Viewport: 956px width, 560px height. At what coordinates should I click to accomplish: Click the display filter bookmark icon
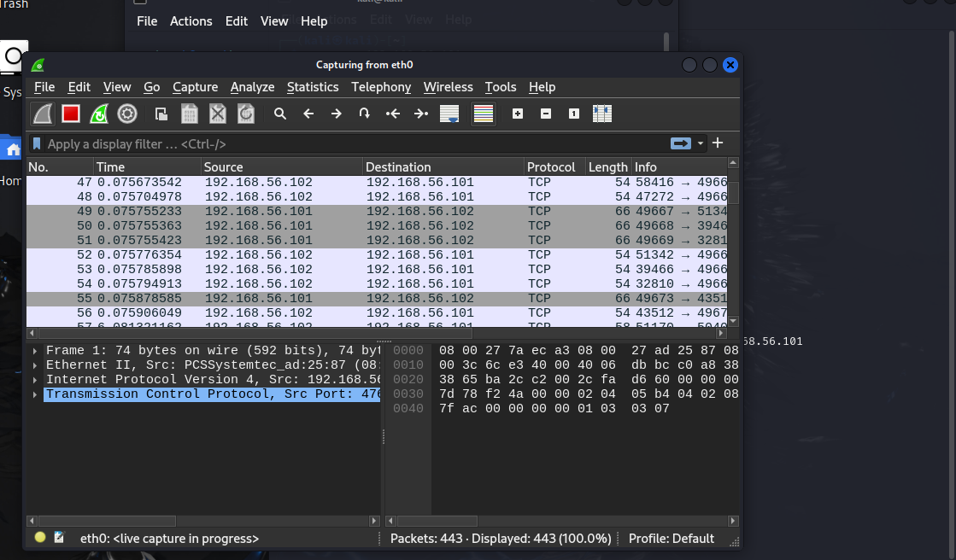click(37, 143)
